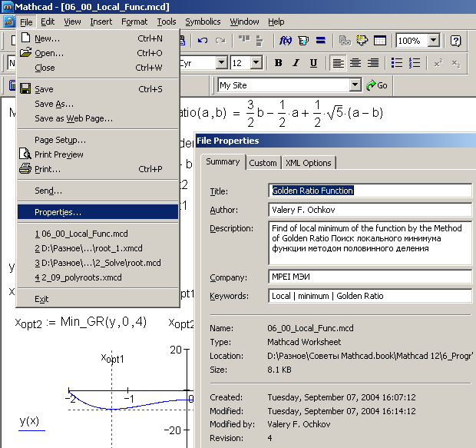
Task: Switch to the Summary tab
Action: point(223,161)
